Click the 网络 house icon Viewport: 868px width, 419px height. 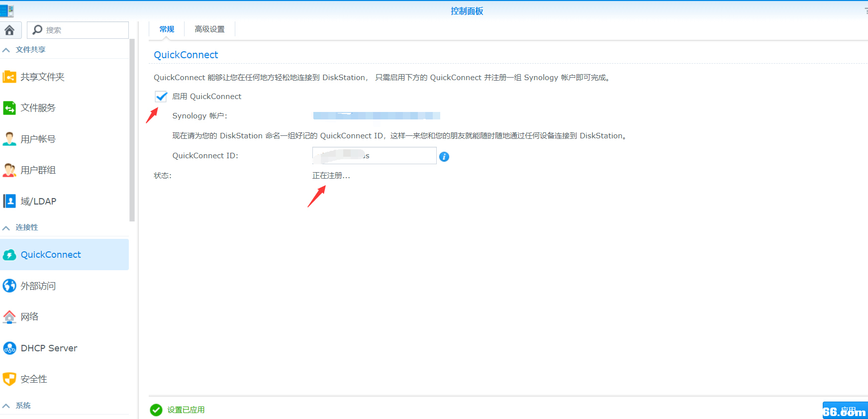point(9,316)
